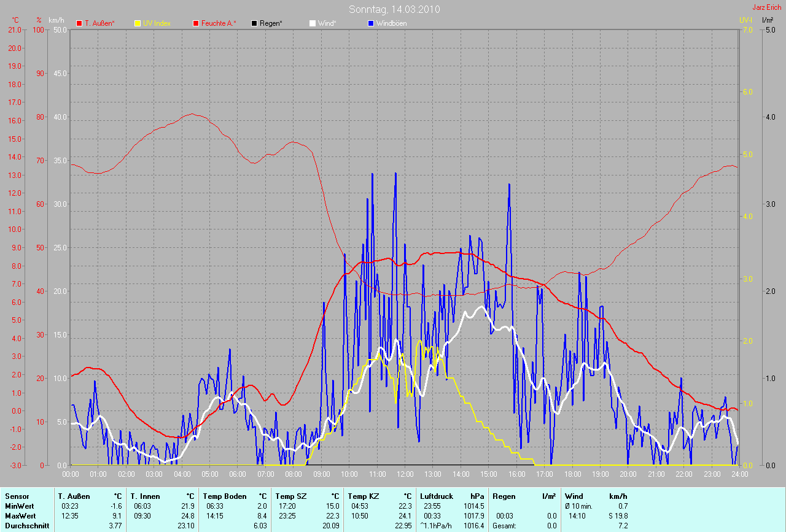
Task: Click the Temp Boden column header
Action: tap(224, 496)
